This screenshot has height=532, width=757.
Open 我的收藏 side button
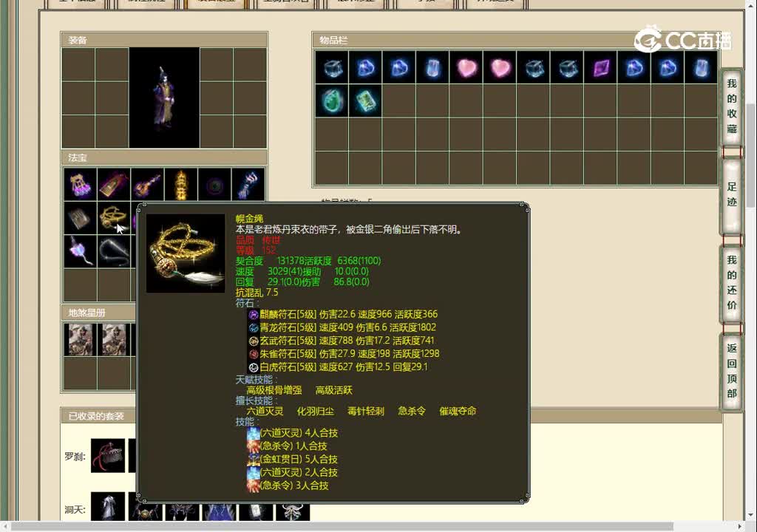click(732, 106)
